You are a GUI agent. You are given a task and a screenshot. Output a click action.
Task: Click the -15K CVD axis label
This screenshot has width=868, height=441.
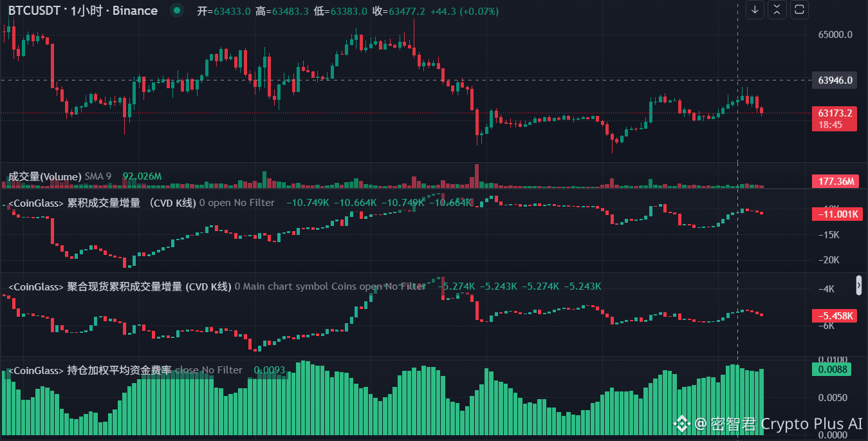(830, 235)
